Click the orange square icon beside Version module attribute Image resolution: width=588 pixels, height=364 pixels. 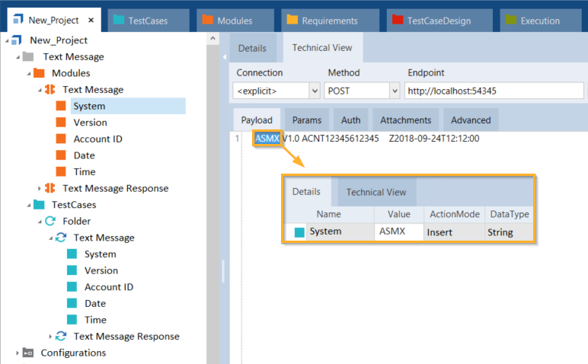point(62,123)
